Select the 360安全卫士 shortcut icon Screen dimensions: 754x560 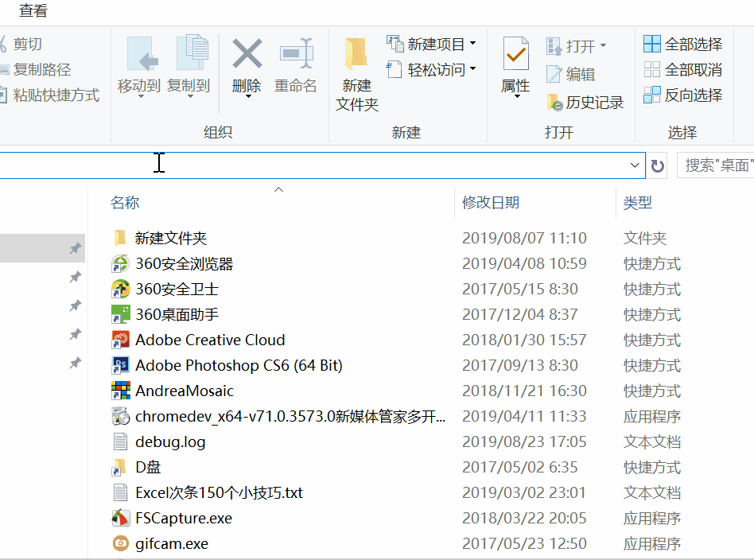tap(120, 289)
